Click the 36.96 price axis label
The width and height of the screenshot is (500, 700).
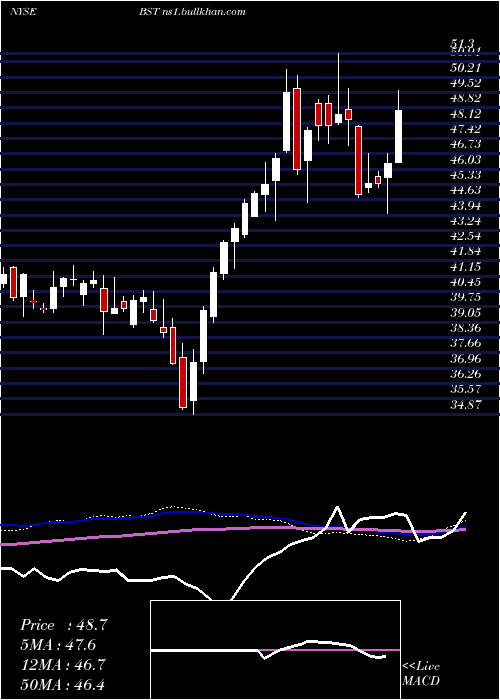[466, 358]
